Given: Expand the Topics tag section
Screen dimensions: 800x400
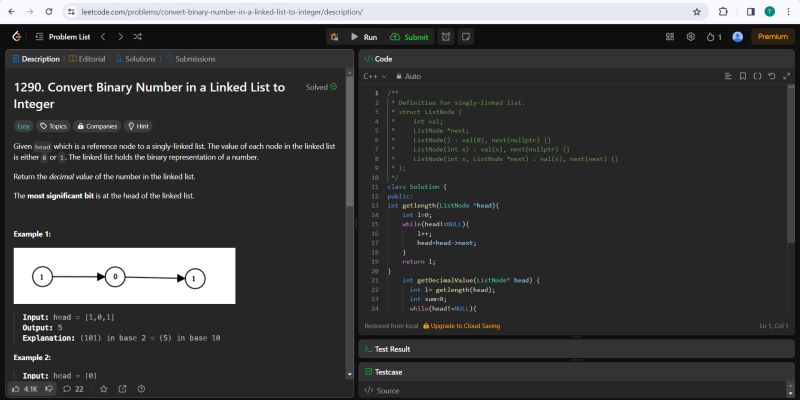Looking at the screenshot, I should (53, 126).
